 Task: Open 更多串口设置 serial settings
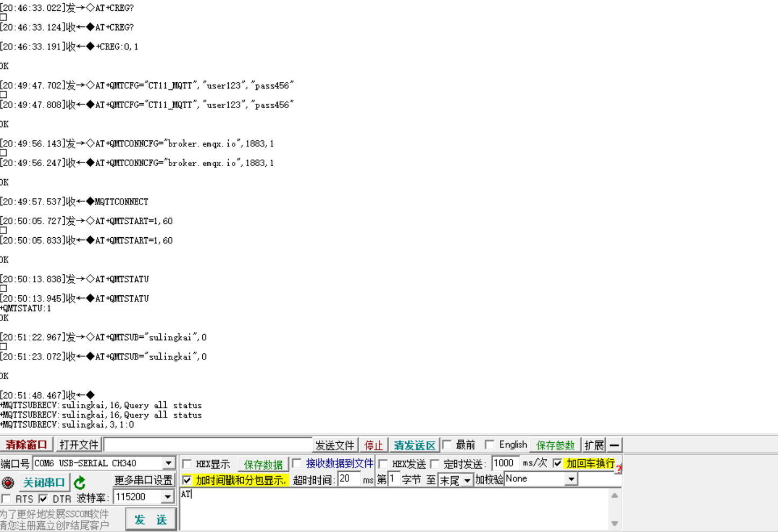(x=144, y=480)
